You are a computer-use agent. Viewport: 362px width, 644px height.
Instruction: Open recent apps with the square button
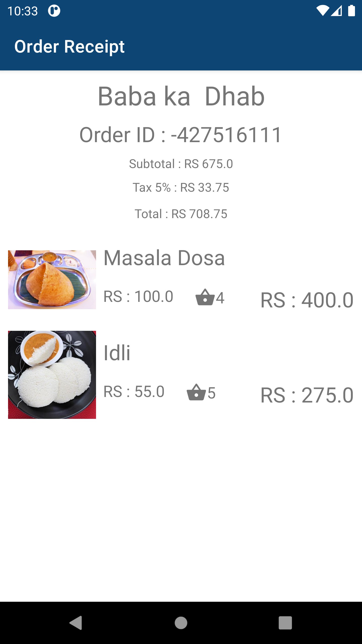click(285, 623)
